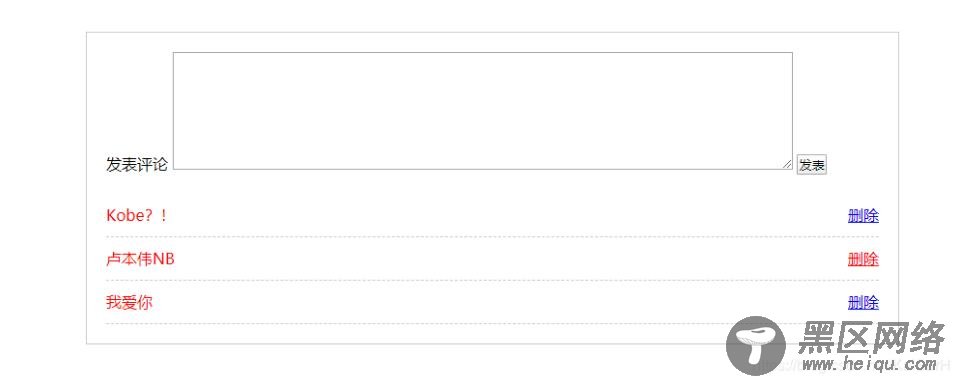Select the 我爱你 comment text
Image resolution: width=958 pixels, height=381 pixels.
pos(129,303)
